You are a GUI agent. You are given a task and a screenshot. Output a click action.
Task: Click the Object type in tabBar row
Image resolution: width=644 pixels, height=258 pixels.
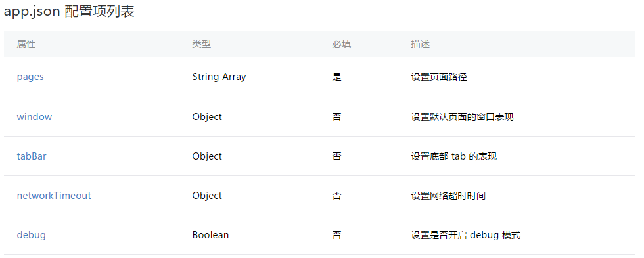click(207, 156)
